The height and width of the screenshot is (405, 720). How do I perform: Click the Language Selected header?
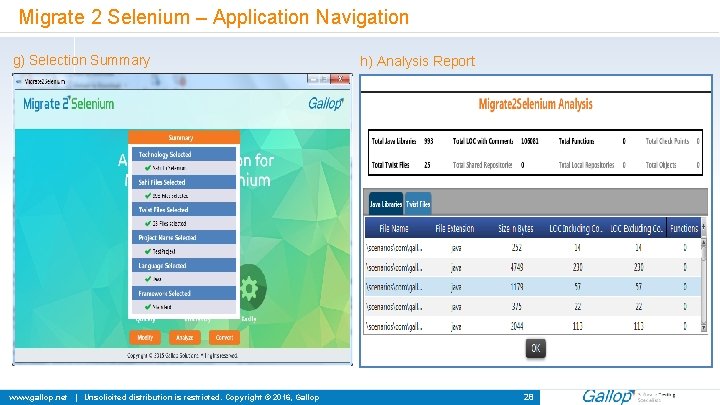click(x=184, y=265)
